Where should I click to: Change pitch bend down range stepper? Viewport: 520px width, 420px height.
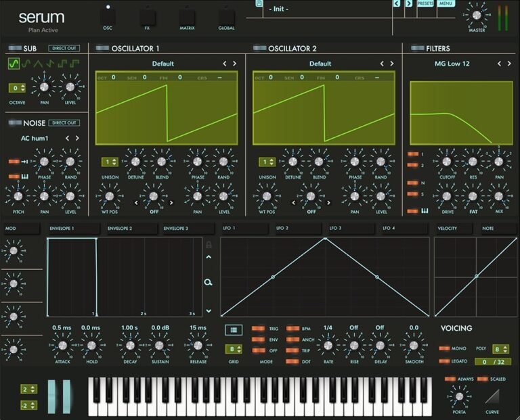pyautogui.click(x=29, y=405)
